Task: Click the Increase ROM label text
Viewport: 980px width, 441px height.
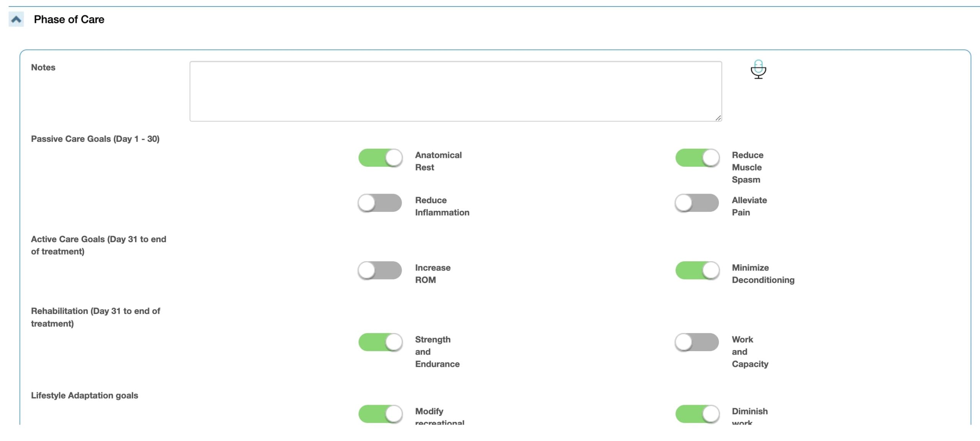Action: [x=433, y=273]
